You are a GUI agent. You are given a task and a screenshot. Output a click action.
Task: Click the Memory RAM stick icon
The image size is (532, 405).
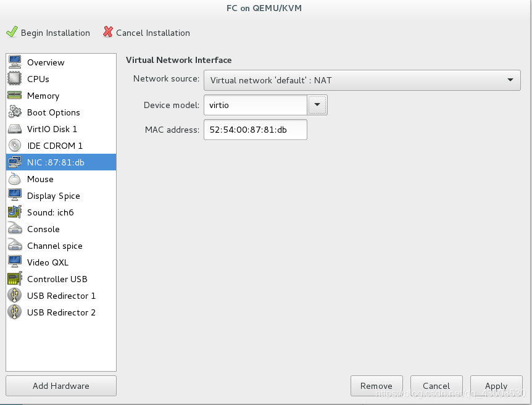[x=15, y=96]
